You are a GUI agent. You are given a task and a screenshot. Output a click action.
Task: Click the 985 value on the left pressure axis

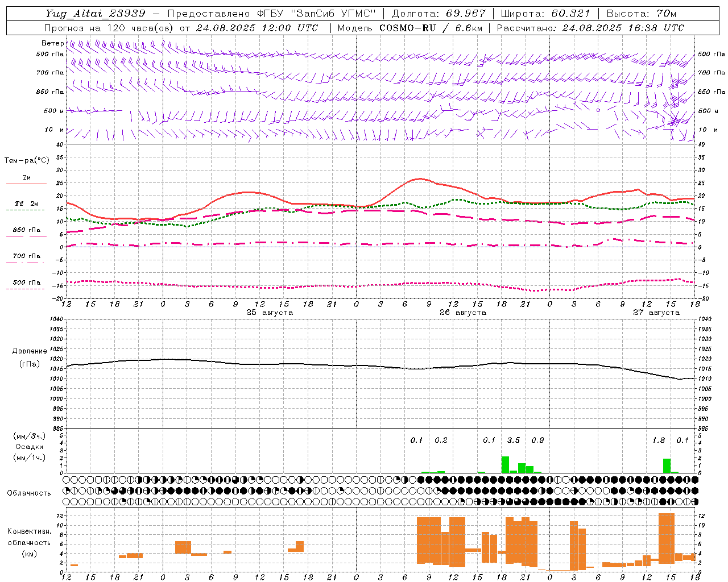pos(56,429)
